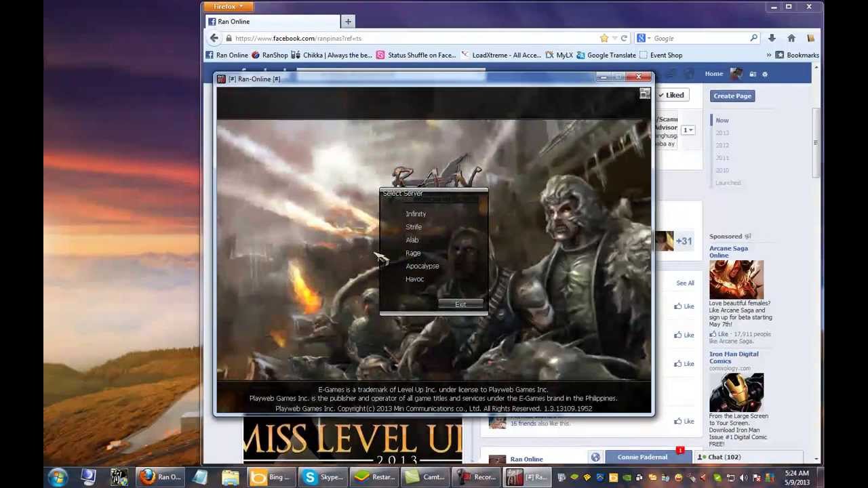The width and height of the screenshot is (868, 488).
Task: Reload the page with the refresh icon
Action: (x=624, y=39)
